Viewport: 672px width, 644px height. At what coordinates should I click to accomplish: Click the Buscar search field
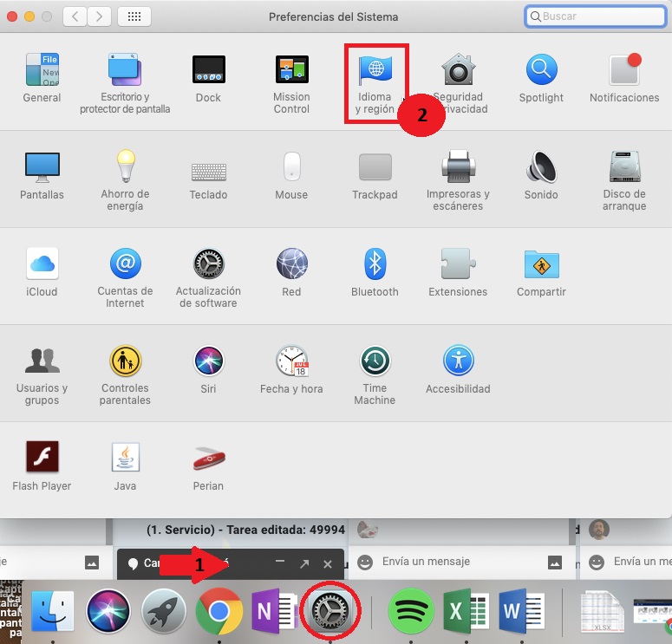(x=596, y=16)
